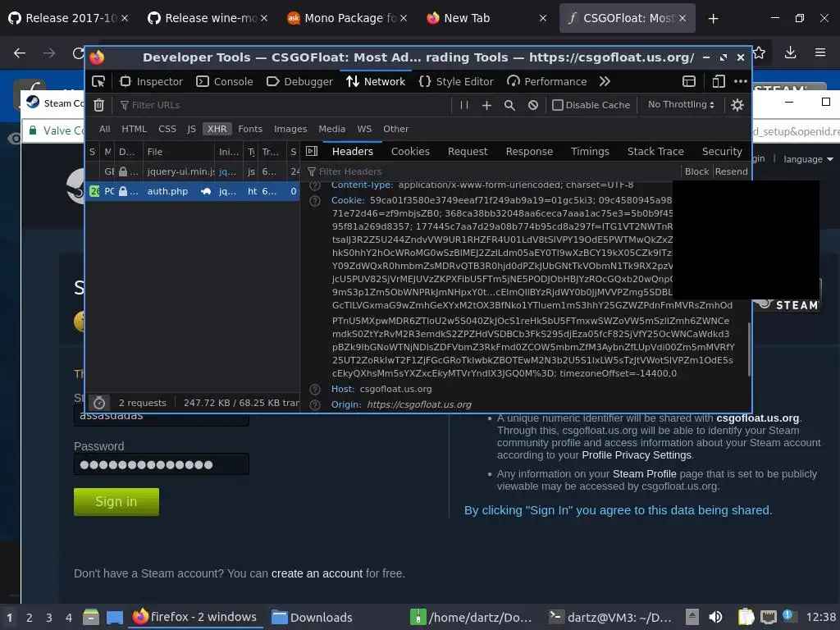Show more DevTools tools chevron
The width and height of the screenshot is (840, 630).
pyautogui.click(x=605, y=81)
